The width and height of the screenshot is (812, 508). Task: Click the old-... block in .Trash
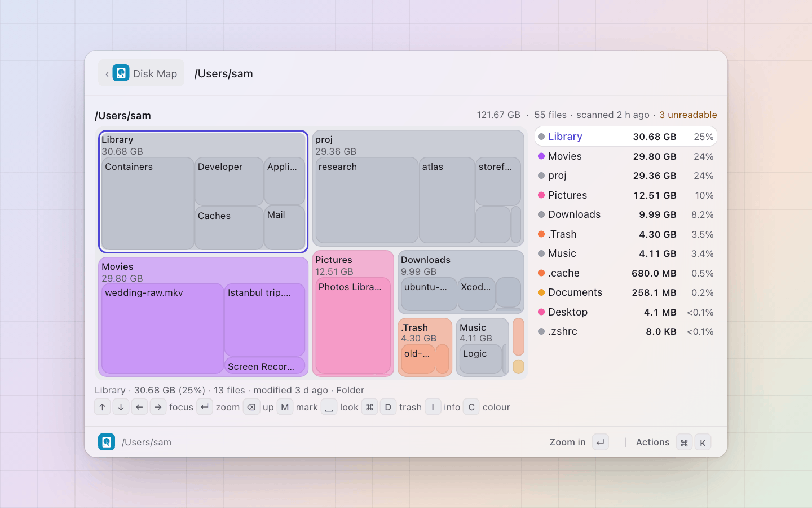point(418,359)
